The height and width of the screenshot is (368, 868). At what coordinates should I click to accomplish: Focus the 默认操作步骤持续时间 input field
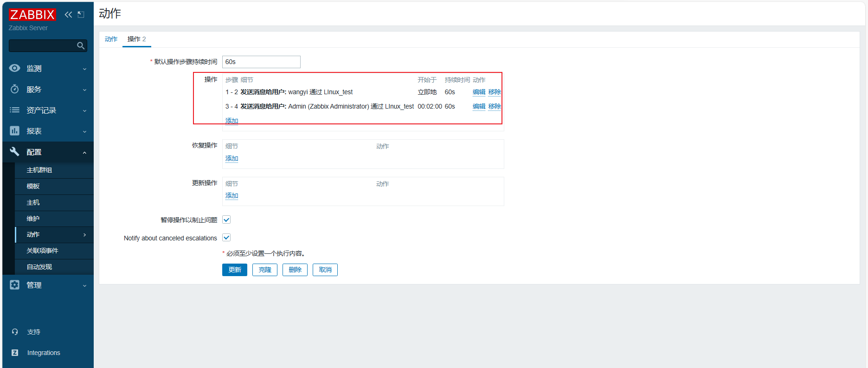point(261,62)
